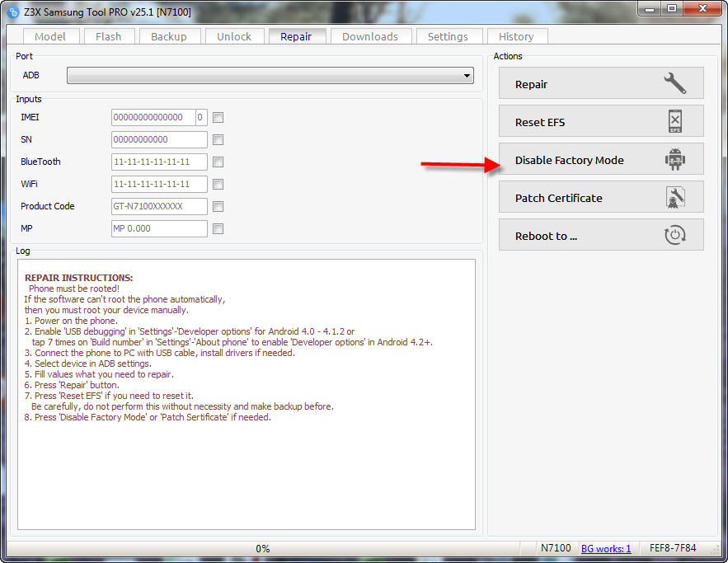728x563 pixels.
Task: Click the 0% progress bar
Action: click(263, 549)
